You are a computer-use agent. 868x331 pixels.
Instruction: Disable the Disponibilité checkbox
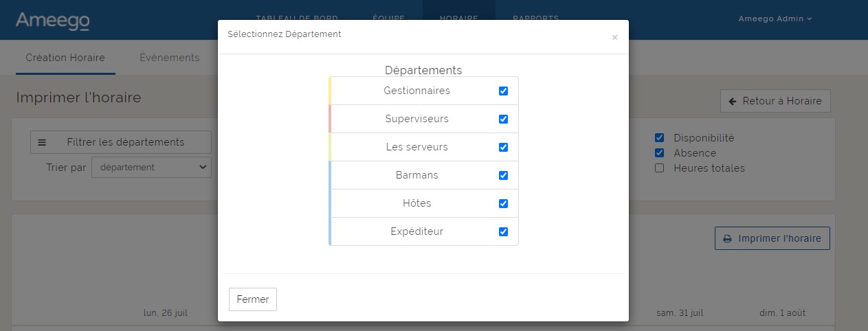660,138
